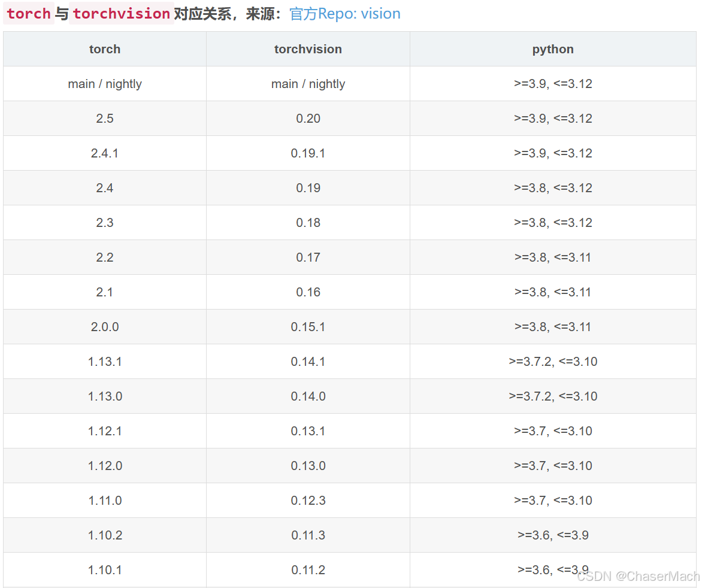Select python range in the torch 2.5 row
The width and height of the screenshot is (702, 588).
(x=553, y=119)
